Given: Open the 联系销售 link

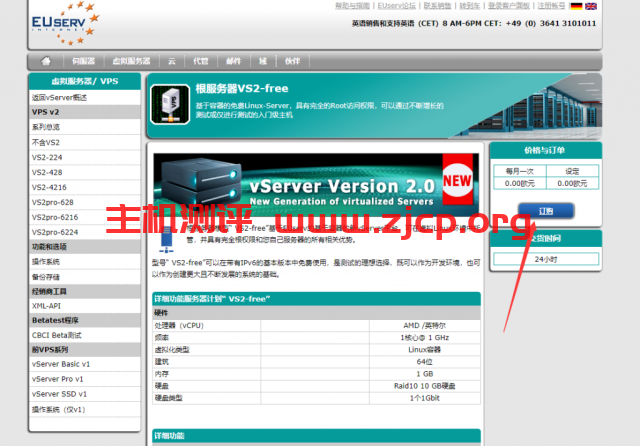Looking at the screenshot, I should (x=437, y=6).
